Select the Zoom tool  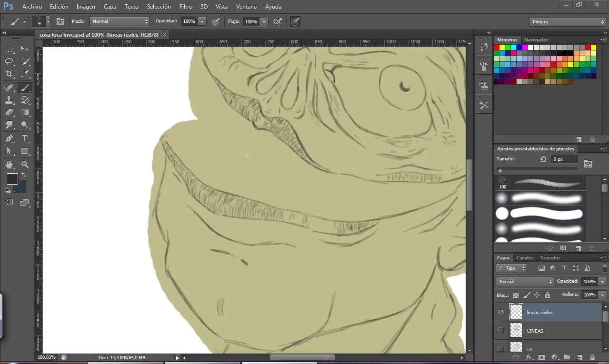coord(25,165)
